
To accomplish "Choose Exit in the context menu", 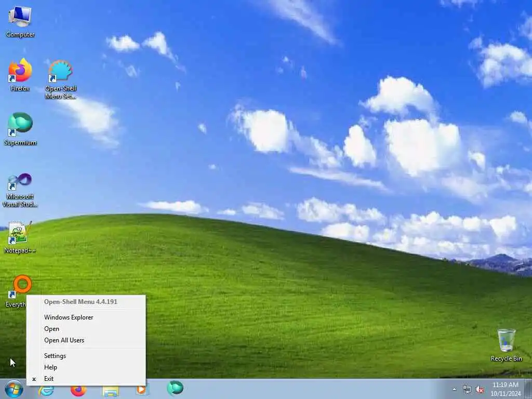I will 86,379.
